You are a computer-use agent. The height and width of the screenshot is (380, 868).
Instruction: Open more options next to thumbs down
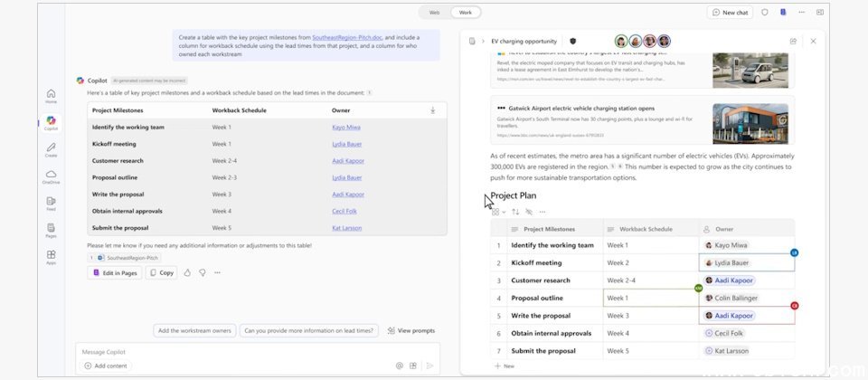point(218,272)
